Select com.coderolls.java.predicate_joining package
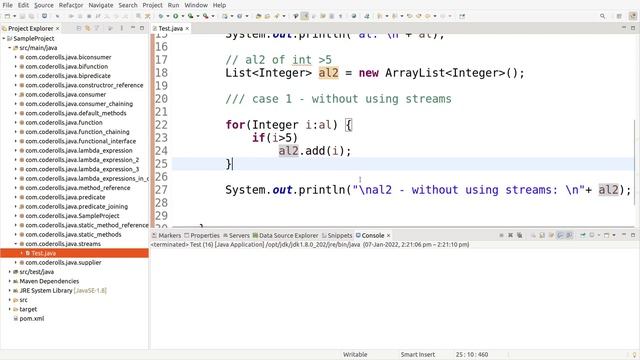This screenshot has width=640, height=360. 76,207
